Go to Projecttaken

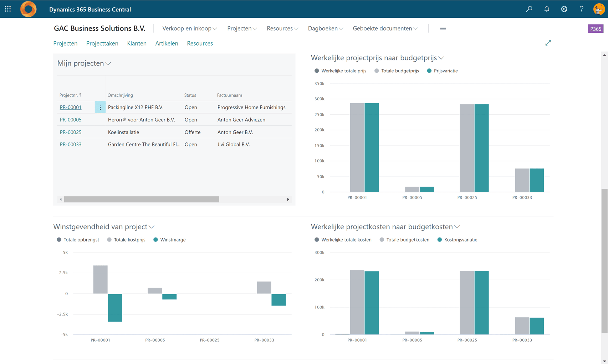(x=102, y=43)
